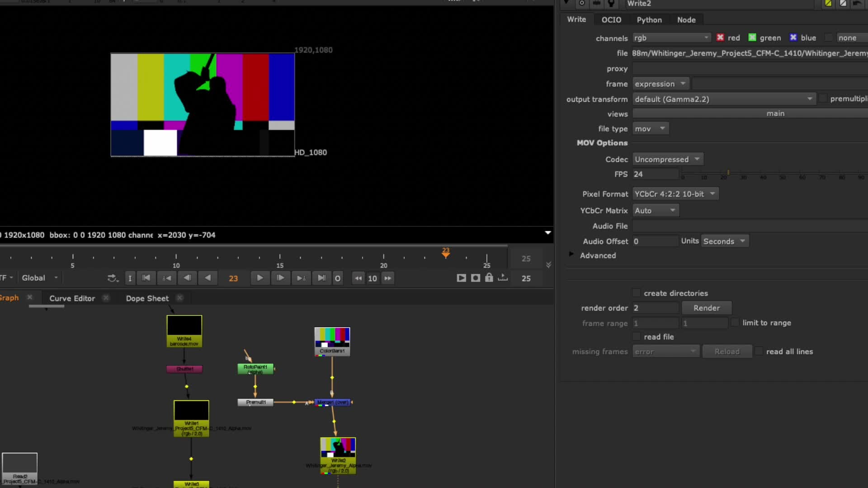Click the undo arrow icon in Write2 properties
The image size is (868, 488).
[x=858, y=4]
